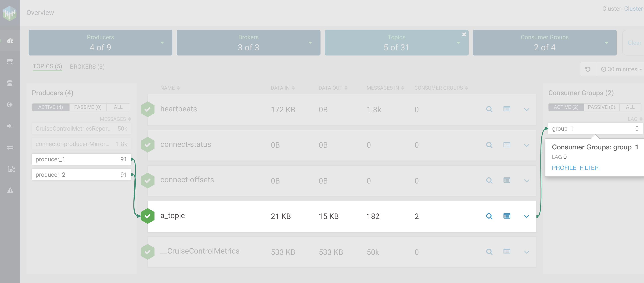This screenshot has width=644, height=283.
Task: Click the PROFILE link for group_1
Action: click(564, 168)
